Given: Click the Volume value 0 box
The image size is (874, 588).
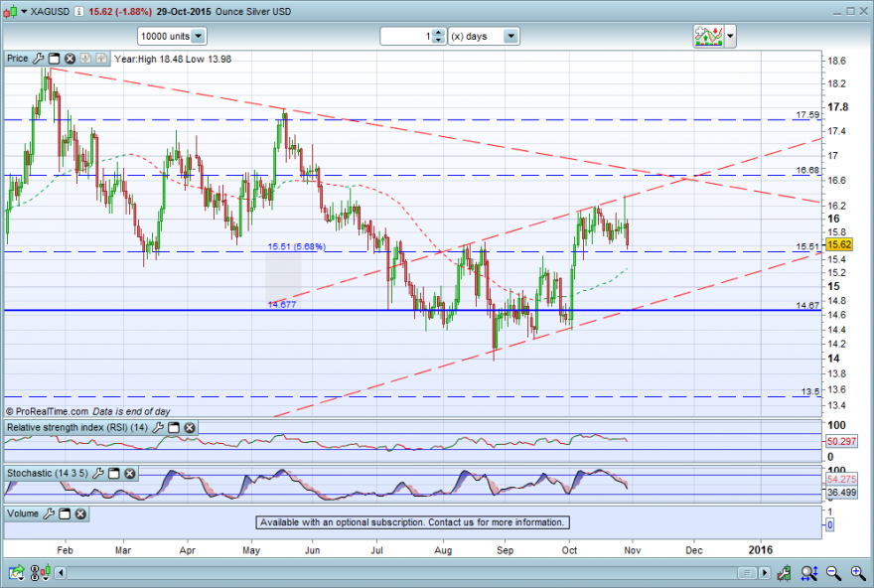Looking at the screenshot, I should pos(829,524).
